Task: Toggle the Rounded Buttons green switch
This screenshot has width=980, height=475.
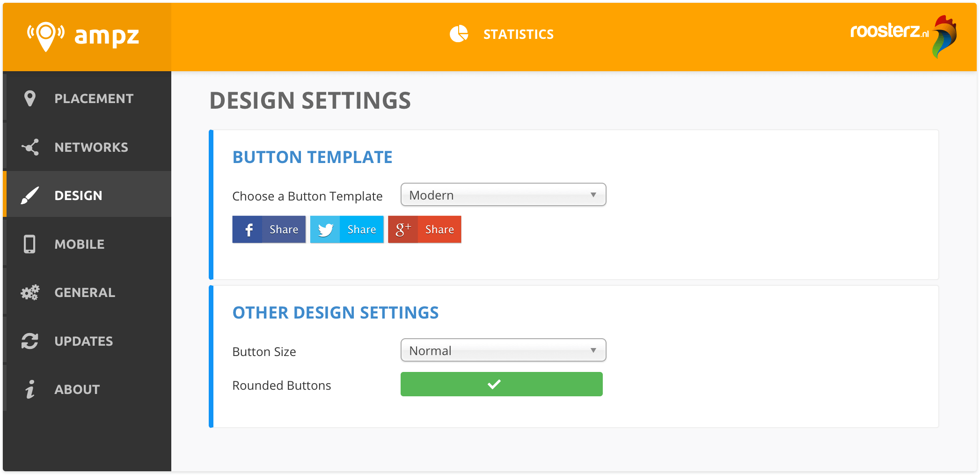Action: click(x=501, y=384)
